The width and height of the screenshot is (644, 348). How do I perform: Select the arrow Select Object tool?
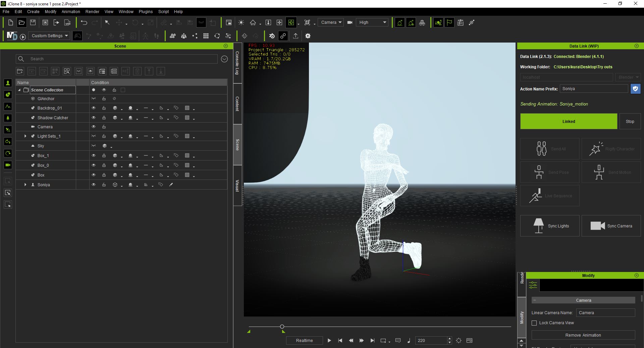pyautogui.click(x=107, y=22)
